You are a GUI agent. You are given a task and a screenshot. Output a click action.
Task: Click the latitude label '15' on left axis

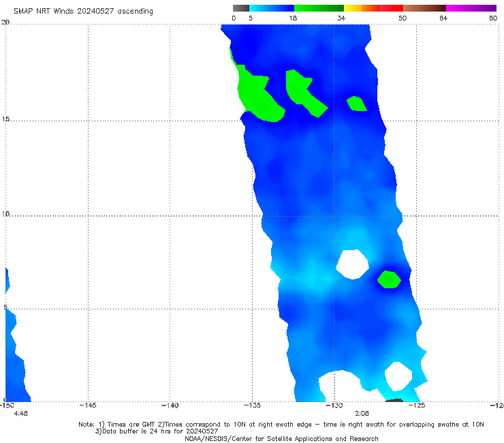(x=5, y=119)
